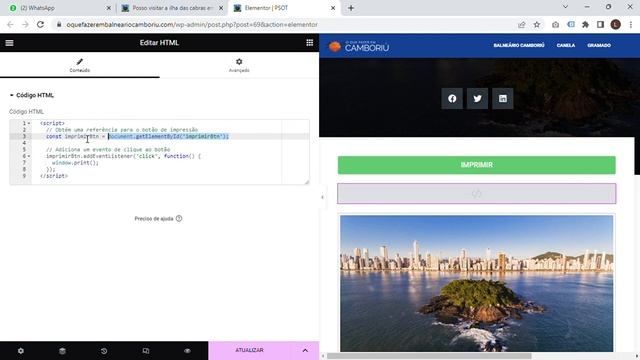The image size is (640, 360).
Task: Bookmark this page with the star icon
Action: [537, 24]
